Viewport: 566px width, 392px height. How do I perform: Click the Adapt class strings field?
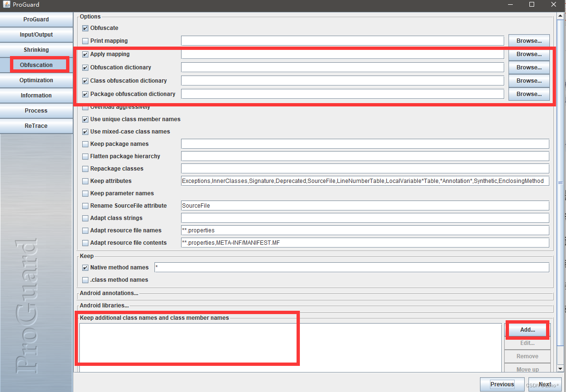click(x=365, y=218)
